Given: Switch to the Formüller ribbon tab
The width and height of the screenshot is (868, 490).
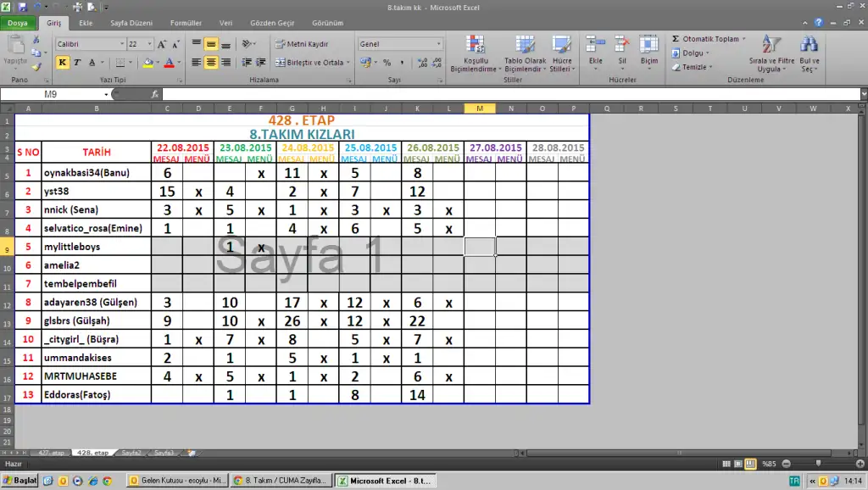Looking at the screenshot, I should tap(186, 23).
